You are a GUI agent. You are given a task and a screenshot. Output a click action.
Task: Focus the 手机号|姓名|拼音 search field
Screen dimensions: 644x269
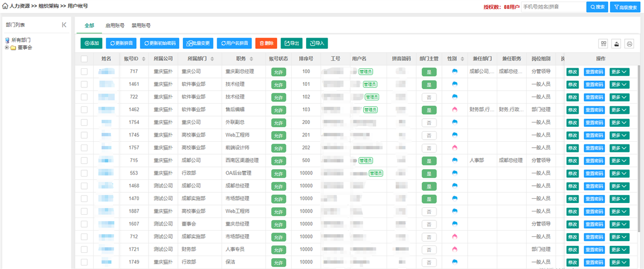click(x=553, y=7)
